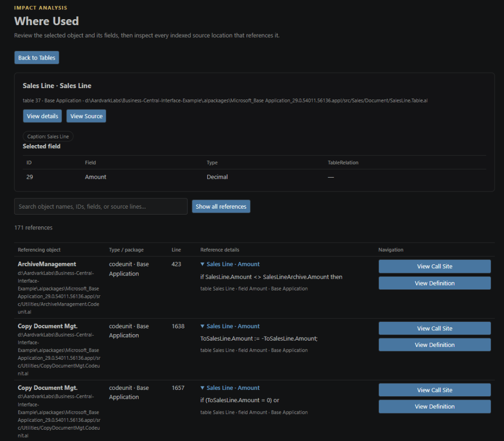Click field ID 29 cell

(30, 177)
